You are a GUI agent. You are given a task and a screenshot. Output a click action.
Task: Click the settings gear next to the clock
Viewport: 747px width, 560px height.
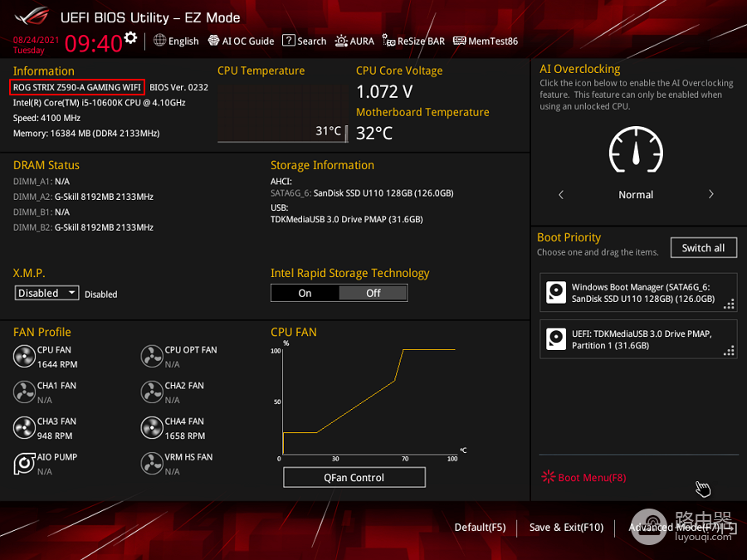[130, 37]
